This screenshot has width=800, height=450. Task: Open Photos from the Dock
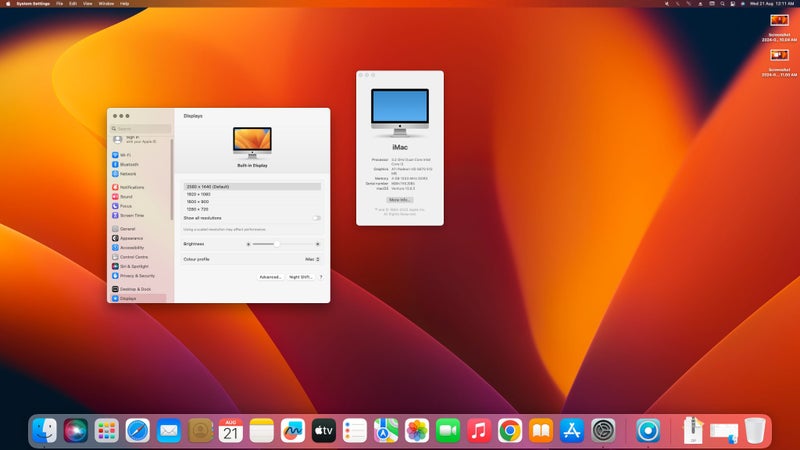click(x=417, y=431)
